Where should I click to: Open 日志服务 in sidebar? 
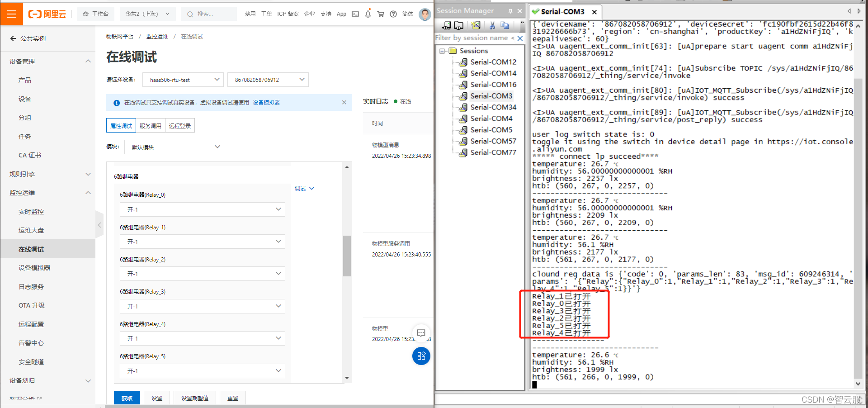(31, 287)
